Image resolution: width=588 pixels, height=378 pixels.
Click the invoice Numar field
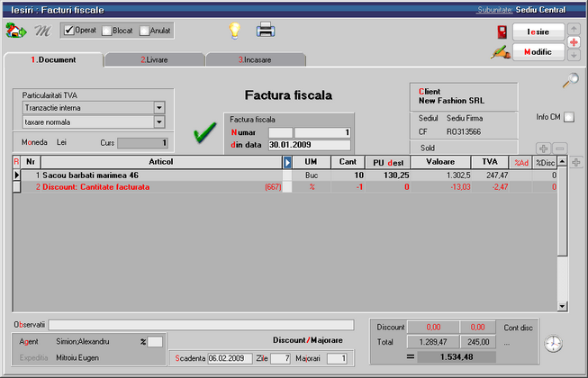point(322,132)
